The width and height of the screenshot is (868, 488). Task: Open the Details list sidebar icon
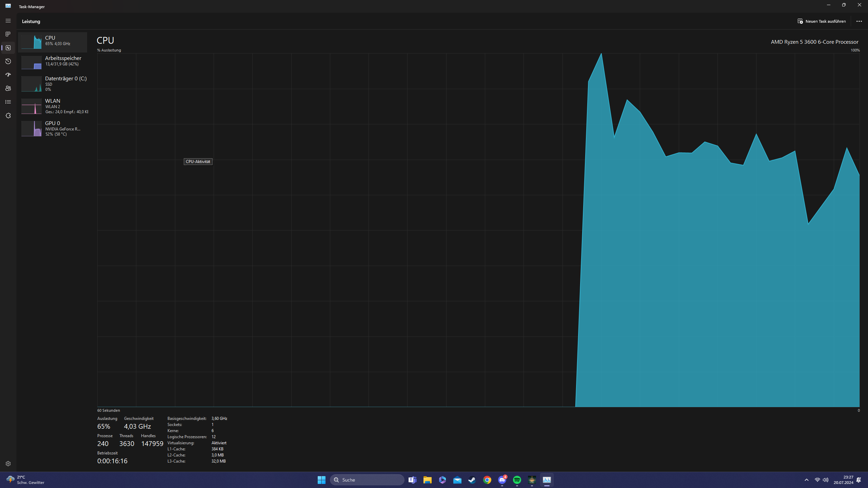point(8,102)
